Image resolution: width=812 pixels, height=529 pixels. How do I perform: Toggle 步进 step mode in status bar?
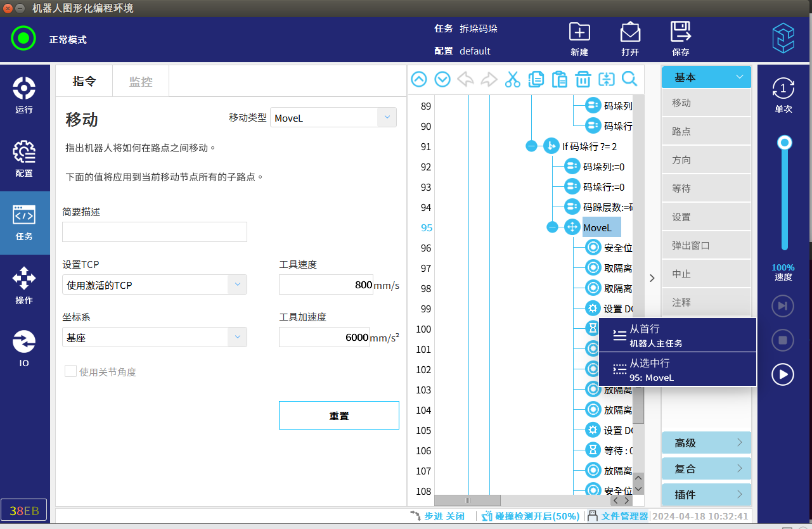(x=437, y=516)
